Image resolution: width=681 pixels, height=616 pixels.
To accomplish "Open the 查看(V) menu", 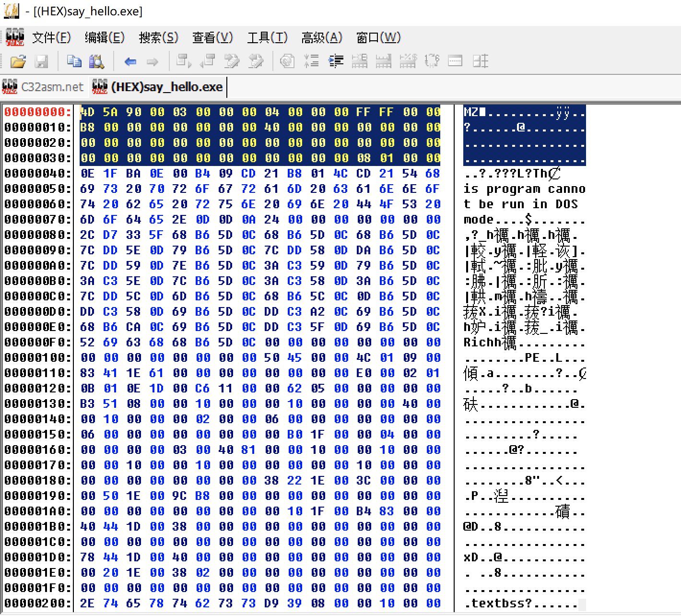I will pyautogui.click(x=212, y=37).
